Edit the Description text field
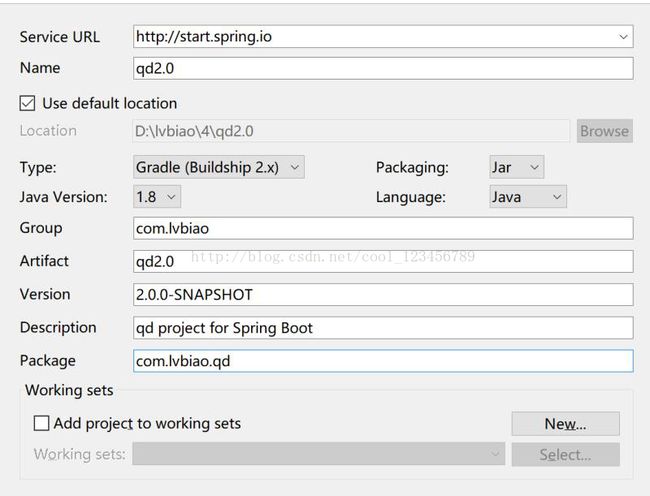 point(383,328)
